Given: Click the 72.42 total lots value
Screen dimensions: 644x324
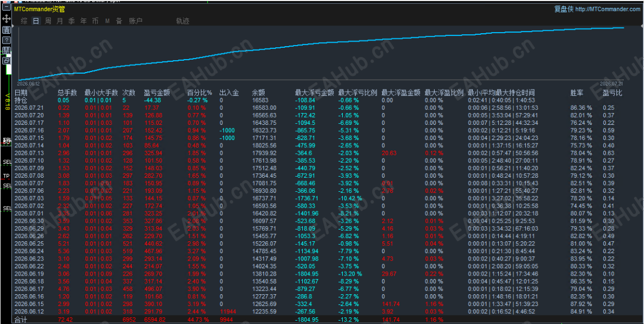Looking at the screenshot, I should tap(65, 319).
